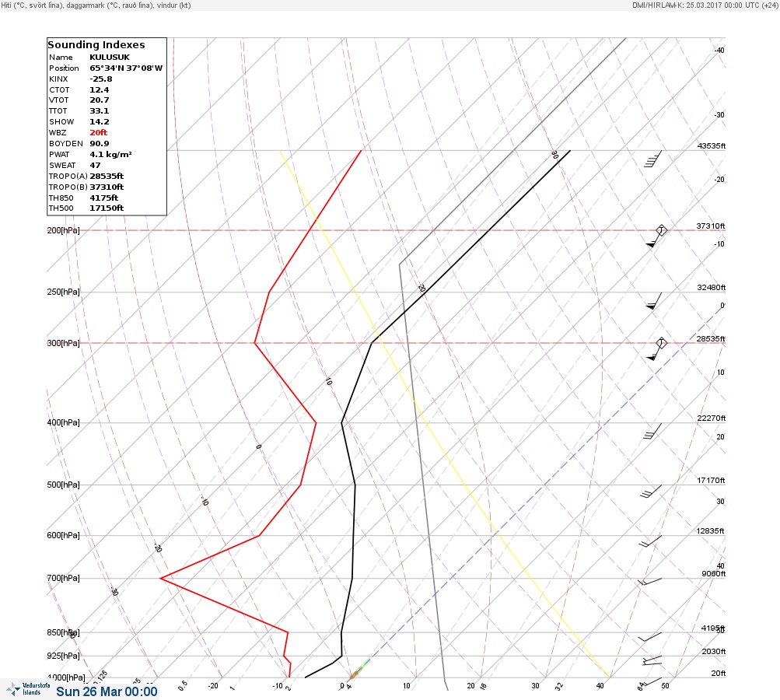
Task: Click the 200[hPa] pressure label
Action: [63, 230]
